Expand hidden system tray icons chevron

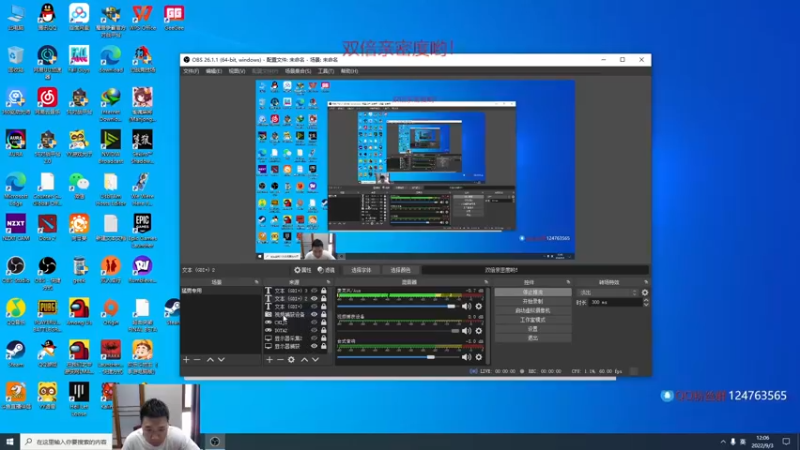[x=723, y=442]
